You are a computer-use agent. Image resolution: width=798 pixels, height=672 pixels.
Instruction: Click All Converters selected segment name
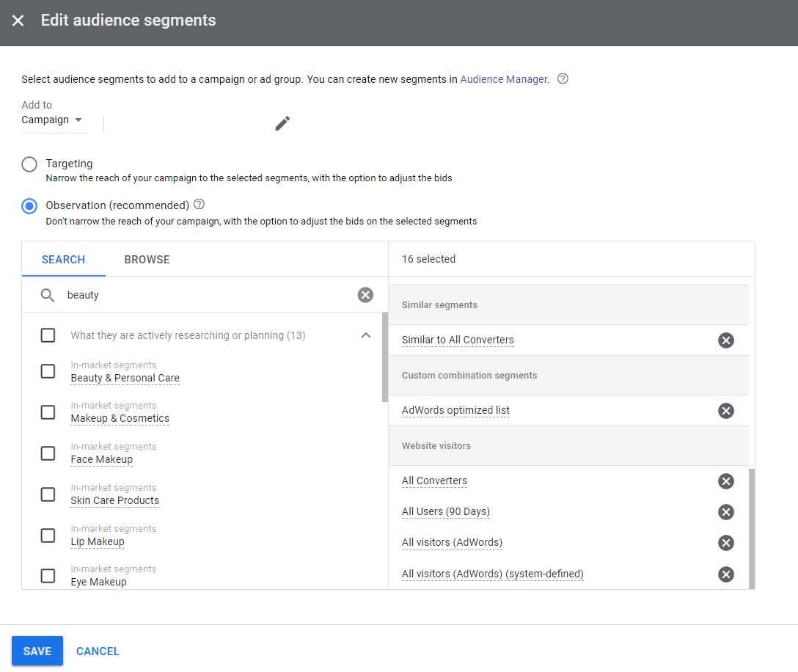[x=434, y=481]
